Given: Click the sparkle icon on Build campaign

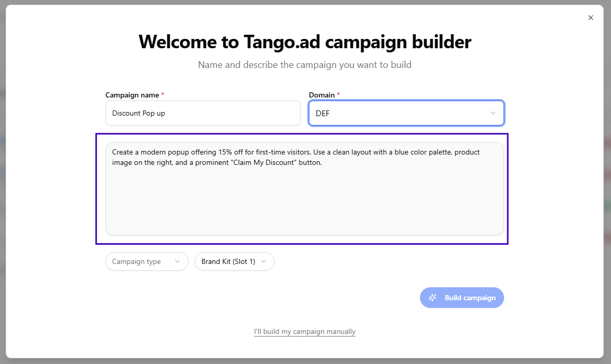Looking at the screenshot, I should (432, 298).
